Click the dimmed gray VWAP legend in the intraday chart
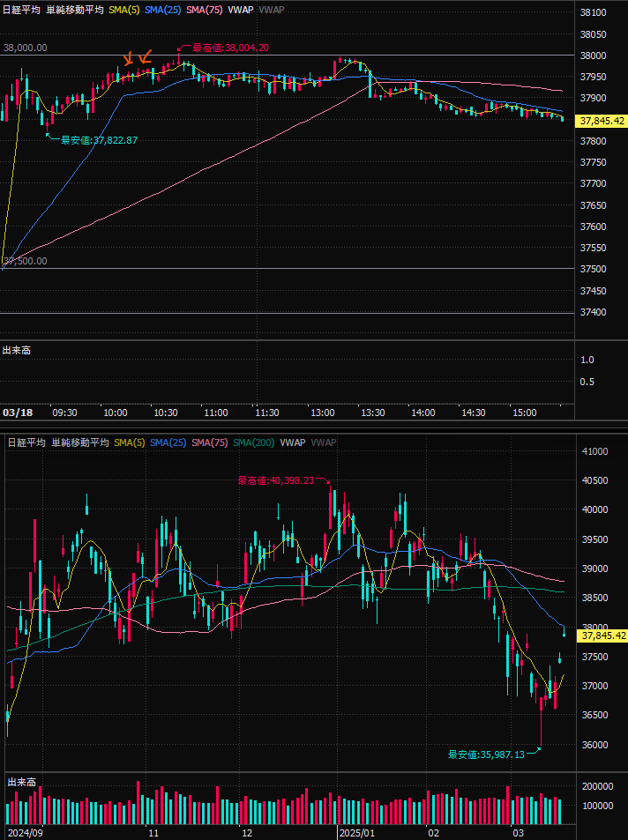 [272, 10]
